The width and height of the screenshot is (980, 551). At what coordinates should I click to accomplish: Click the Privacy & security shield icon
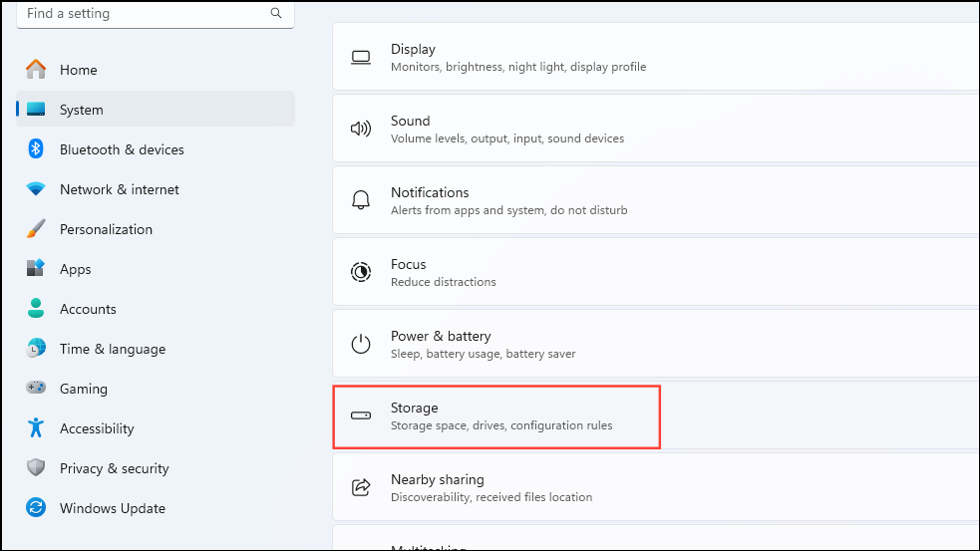[36, 468]
